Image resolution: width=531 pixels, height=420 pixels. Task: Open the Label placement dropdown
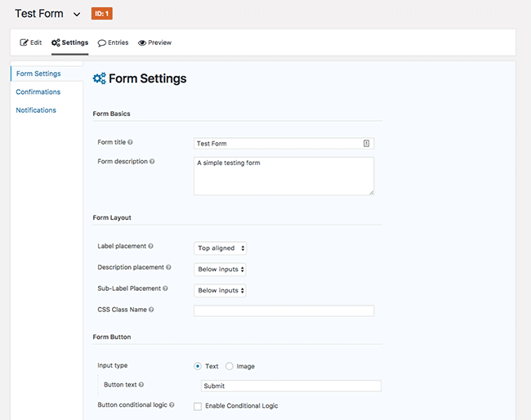(x=220, y=248)
